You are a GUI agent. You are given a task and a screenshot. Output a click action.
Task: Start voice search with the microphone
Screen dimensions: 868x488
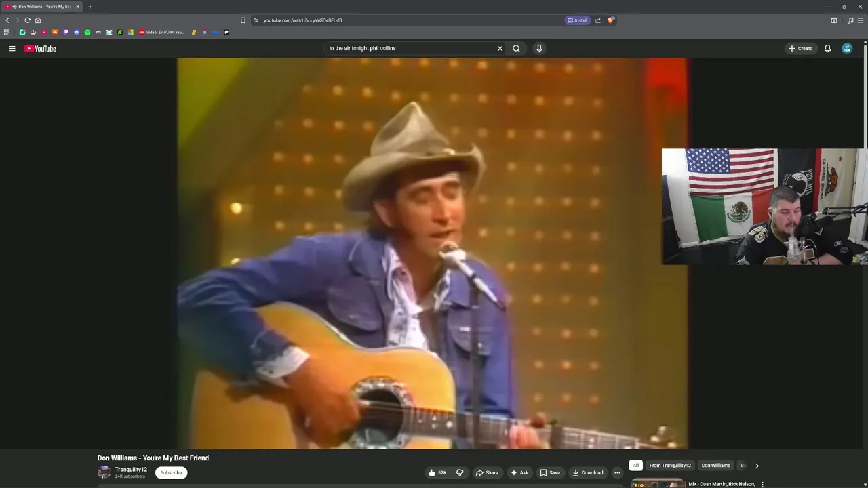click(x=539, y=48)
